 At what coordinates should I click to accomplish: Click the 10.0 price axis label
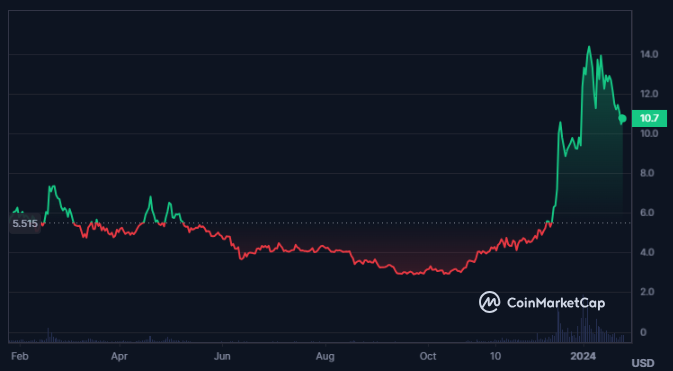click(648, 134)
